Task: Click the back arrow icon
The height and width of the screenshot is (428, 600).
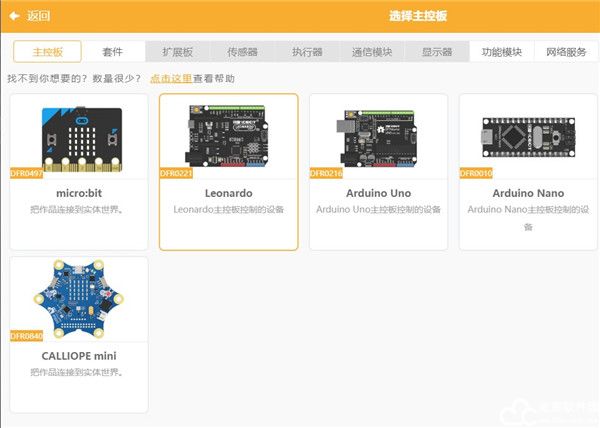Action: click(14, 16)
